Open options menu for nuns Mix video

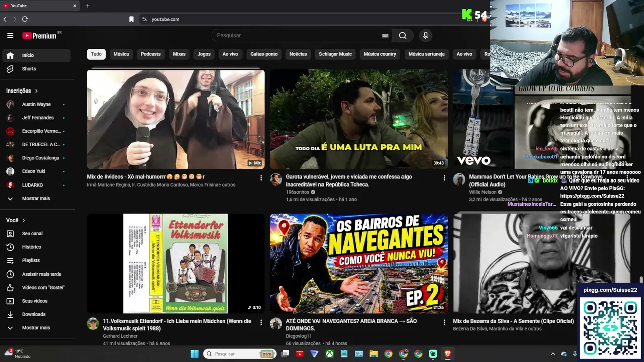coord(261,178)
